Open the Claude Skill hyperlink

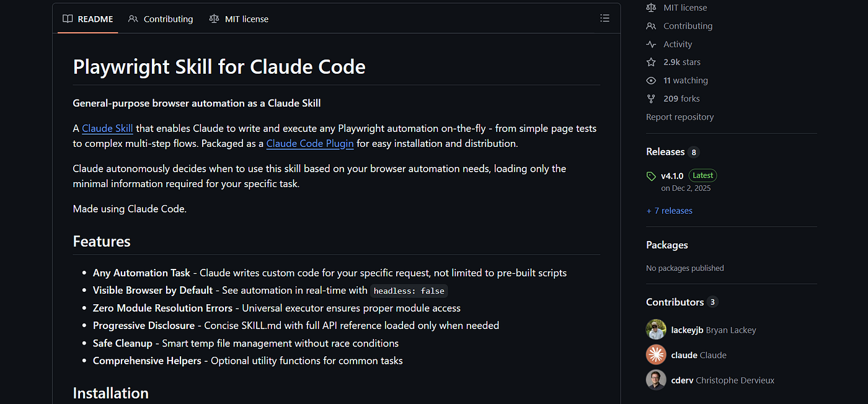pos(107,128)
